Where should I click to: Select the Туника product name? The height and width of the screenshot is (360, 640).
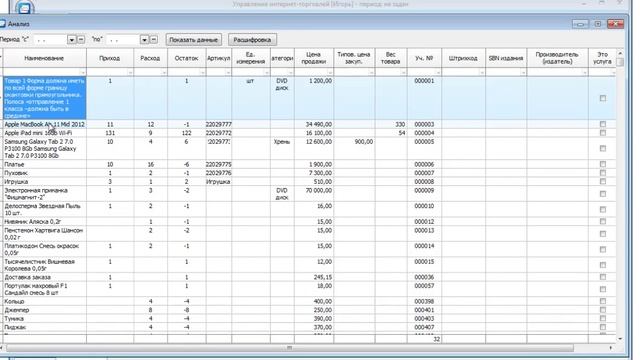(14, 318)
